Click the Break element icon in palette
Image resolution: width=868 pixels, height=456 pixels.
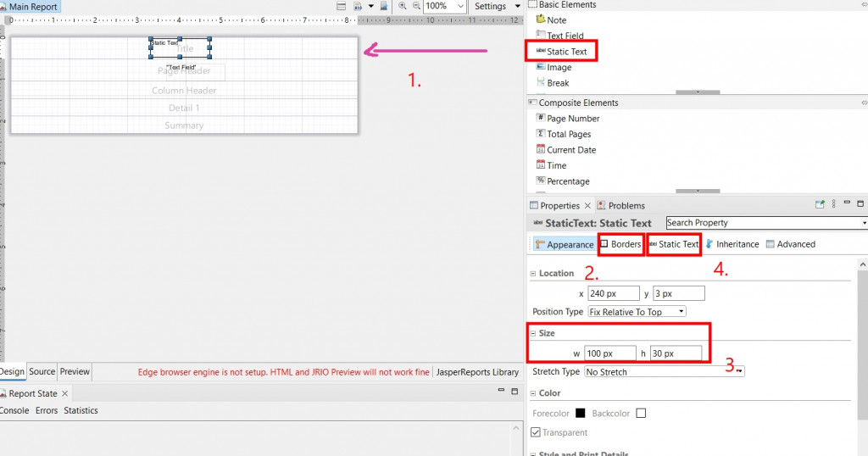541,82
